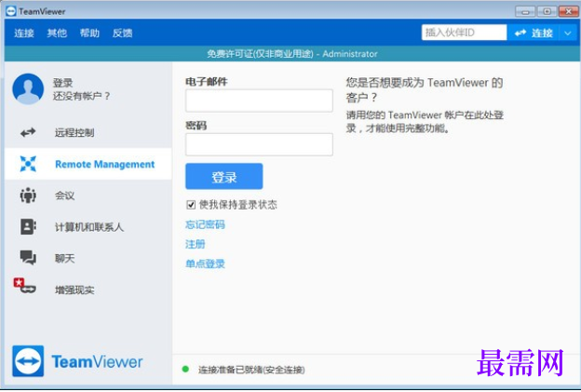The image size is (581, 392).
Task: Close the TeamViewer window
Action: (568, 11)
